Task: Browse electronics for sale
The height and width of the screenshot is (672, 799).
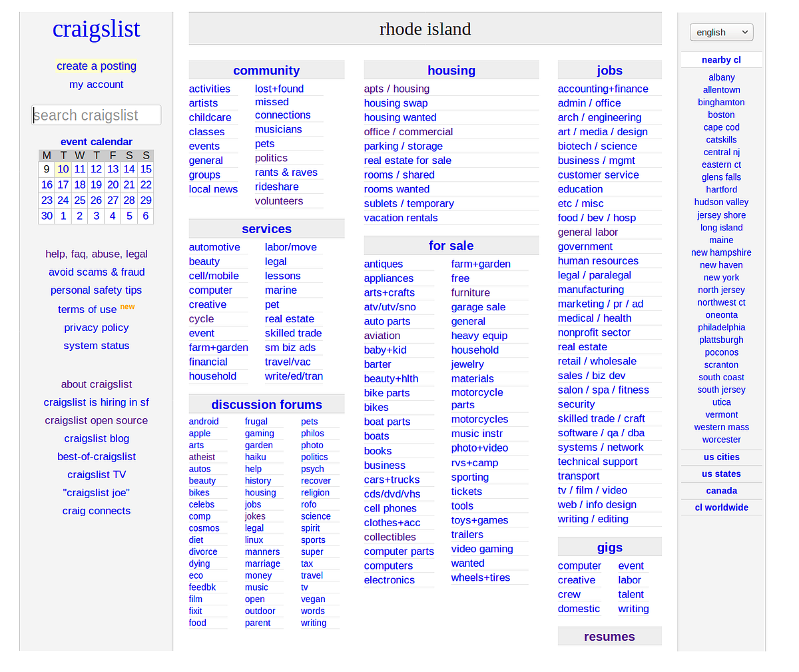Action: point(390,580)
